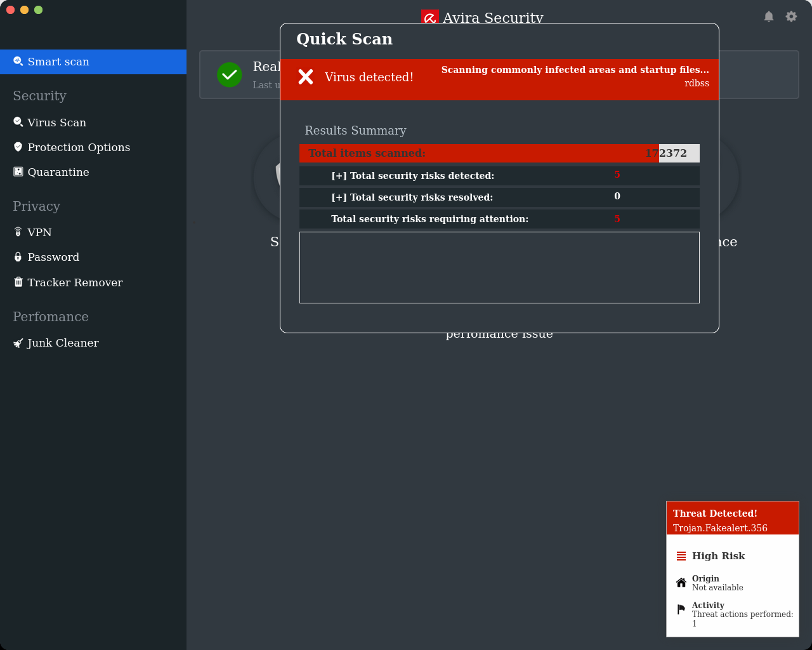Click the resolved count value 0
The image size is (812, 650).
[617, 196]
